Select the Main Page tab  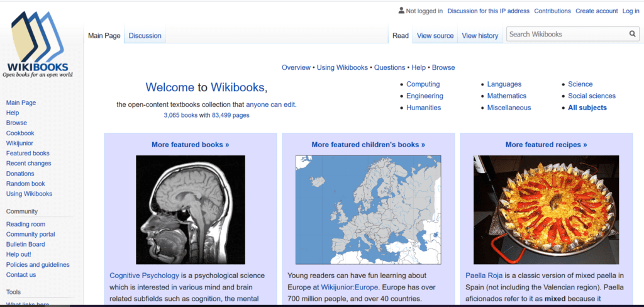[104, 36]
